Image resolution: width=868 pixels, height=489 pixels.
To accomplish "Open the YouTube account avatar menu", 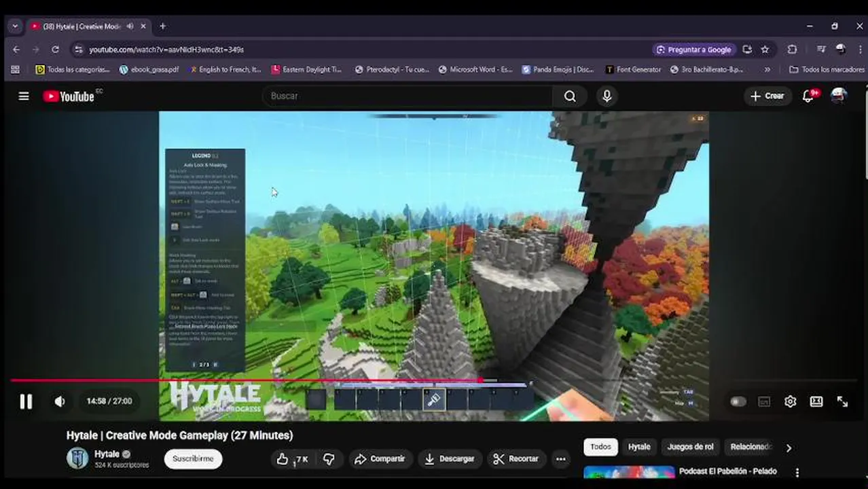I will coord(839,96).
